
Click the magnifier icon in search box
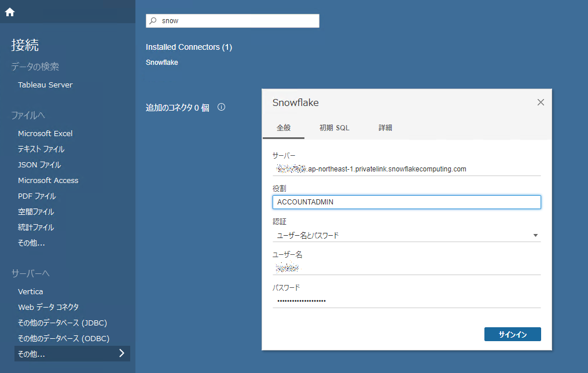pos(153,21)
